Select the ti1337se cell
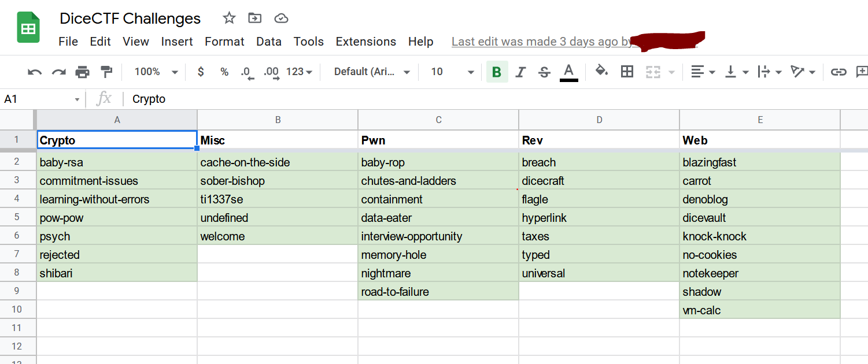The height and width of the screenshot is (364, 868). tap(278, 199)
